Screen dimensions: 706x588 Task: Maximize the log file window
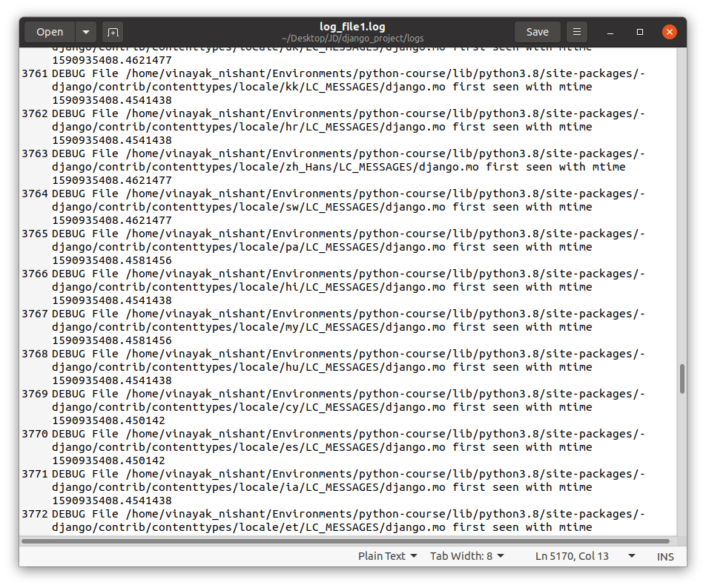(639, 32)
